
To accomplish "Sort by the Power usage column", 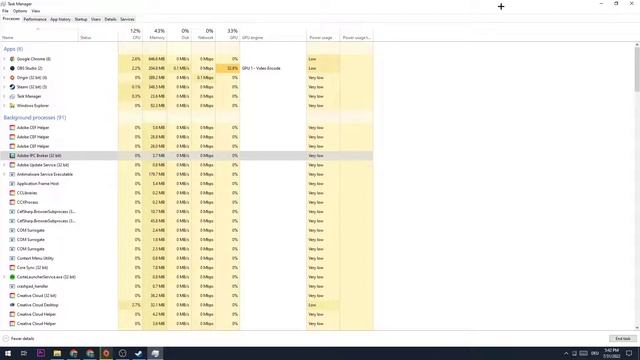I will (x=323, y=34).
